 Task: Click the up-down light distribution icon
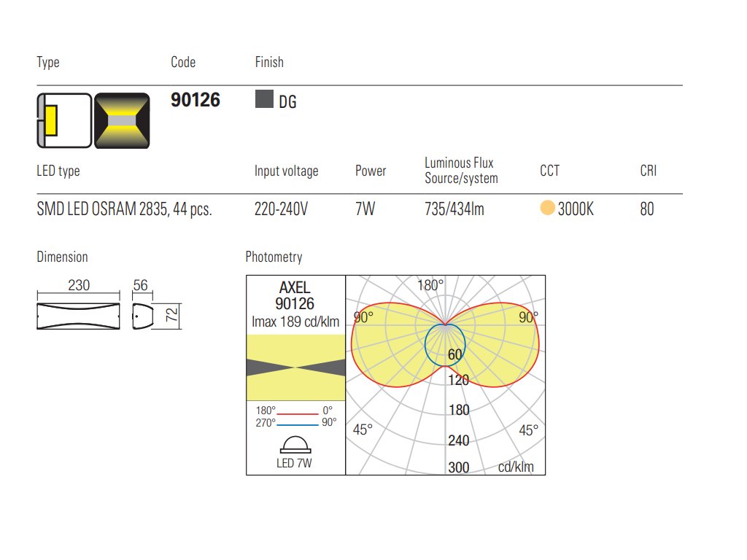point(122,120)
